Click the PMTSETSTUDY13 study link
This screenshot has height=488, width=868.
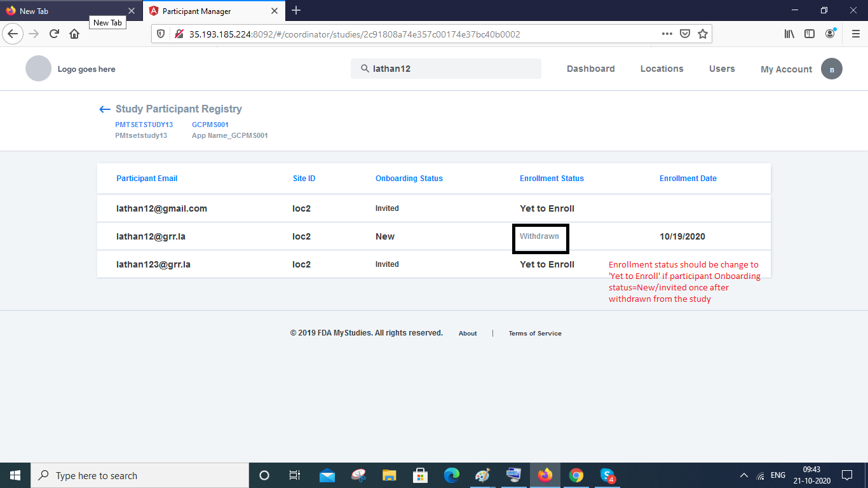coord(144,125)
